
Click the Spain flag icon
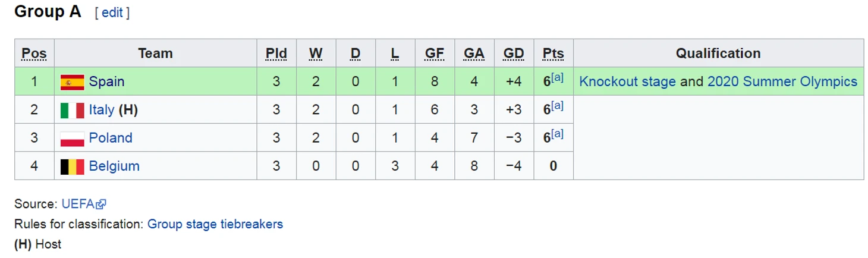pyautogui.click(x=72, y=82)
